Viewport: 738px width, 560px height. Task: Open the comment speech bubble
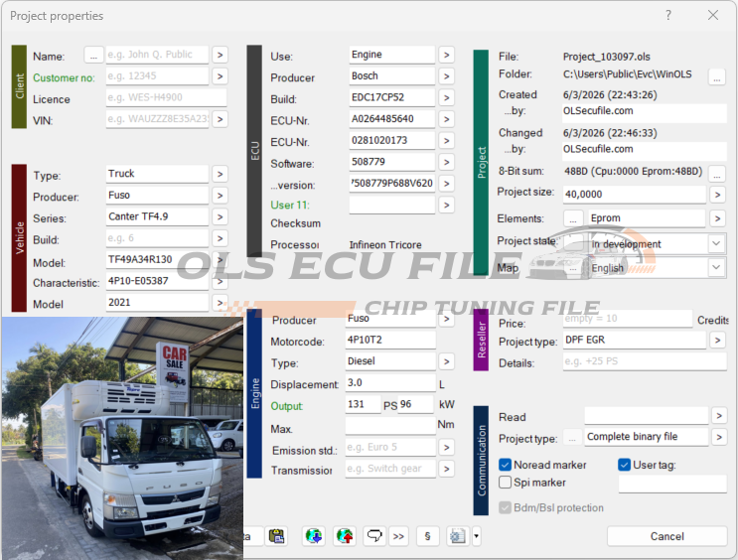click(x=374, y=536)
